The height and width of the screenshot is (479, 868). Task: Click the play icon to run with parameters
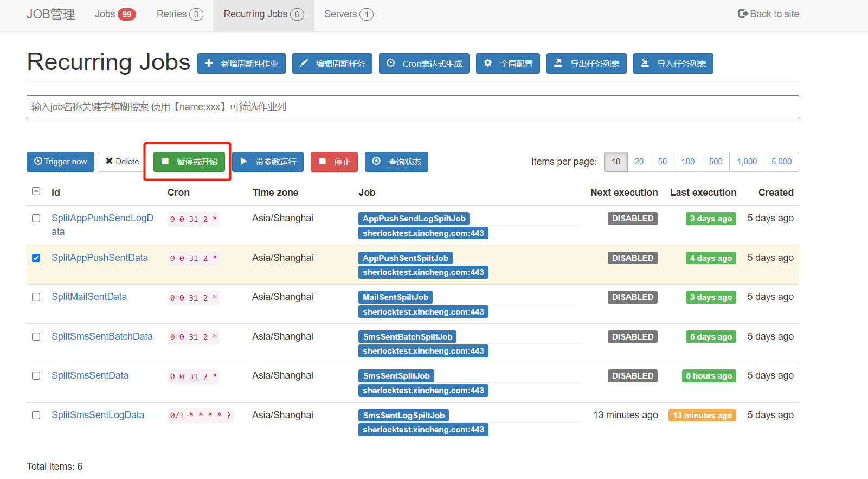(244, 162)
